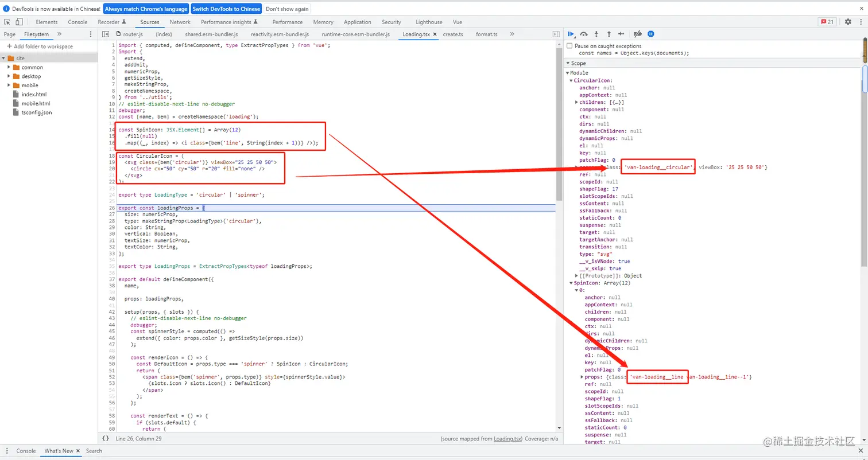This screenshot has width=868, height=460.
Task: Hide the navigator sidebar toggle
Action: click(x=106, y=34)
